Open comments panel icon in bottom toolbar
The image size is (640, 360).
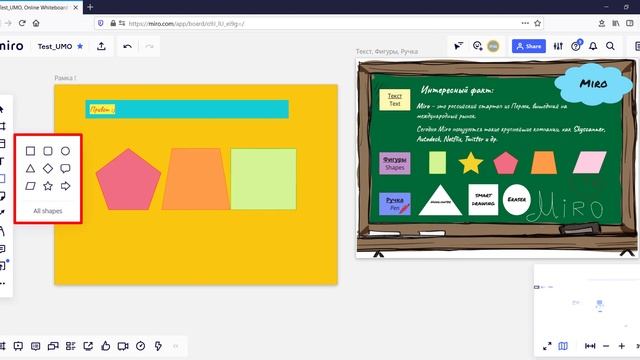tap(36, 346)
